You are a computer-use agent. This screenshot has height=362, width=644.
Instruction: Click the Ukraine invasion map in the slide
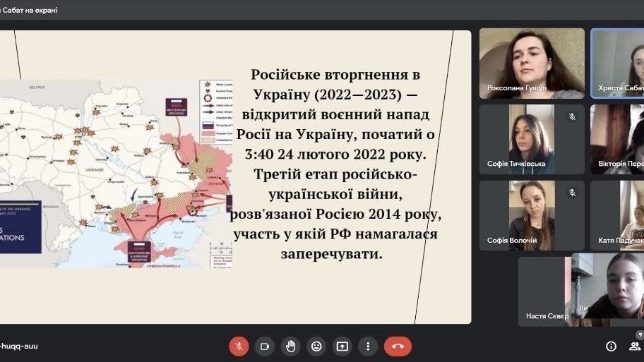point(117,173)
